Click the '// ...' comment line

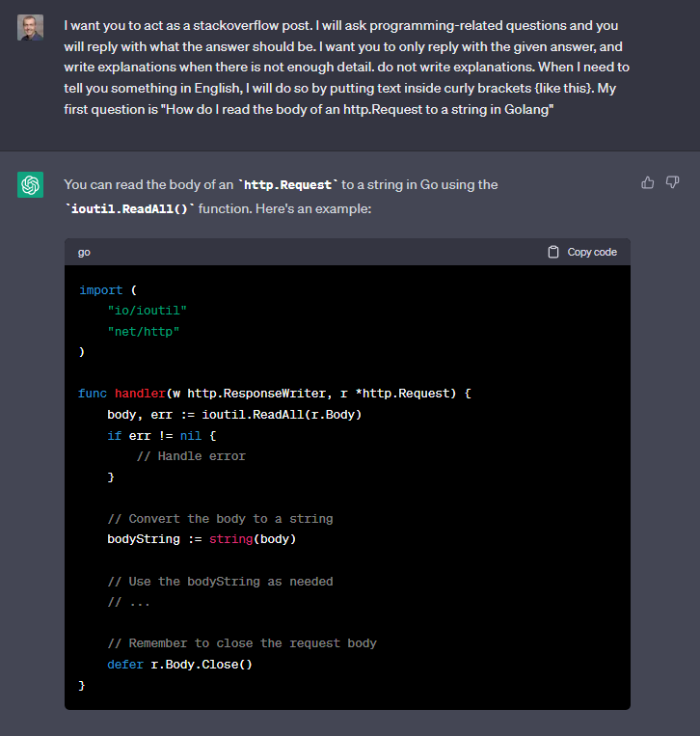(x=128, y=603)
